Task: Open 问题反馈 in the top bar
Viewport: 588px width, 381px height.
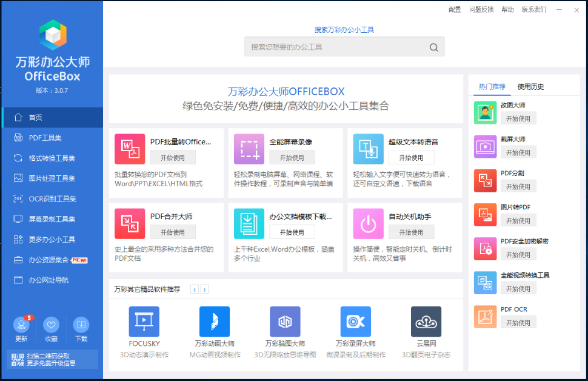Action: pos(482,9)
